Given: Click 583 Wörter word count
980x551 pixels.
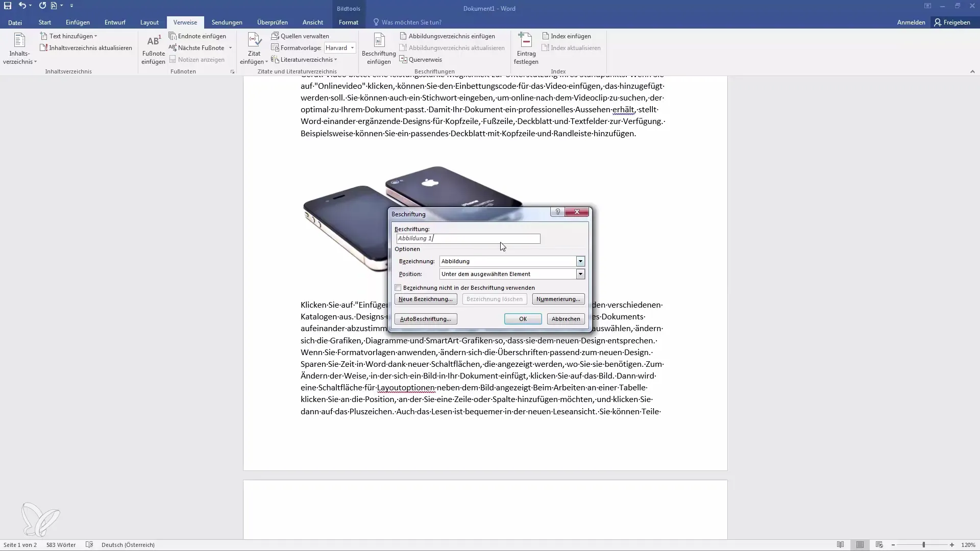Looking at the screenshot, I should click(x=61, y=545).
